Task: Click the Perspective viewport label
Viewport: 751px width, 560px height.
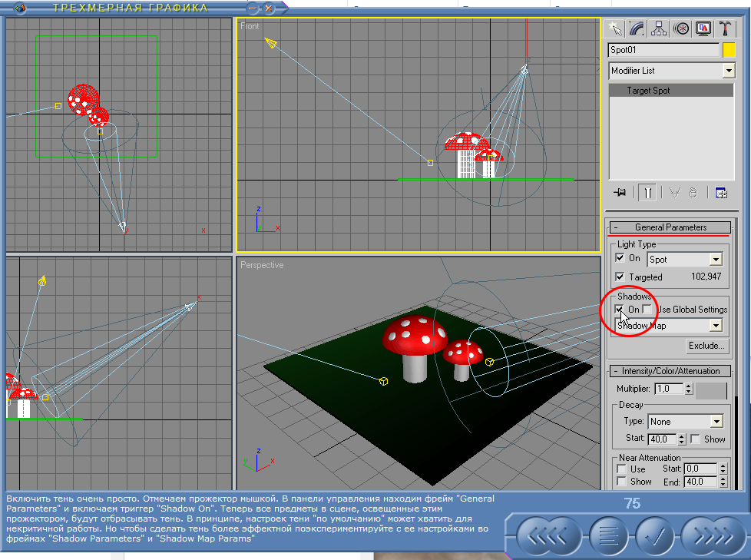Action: 262,265
